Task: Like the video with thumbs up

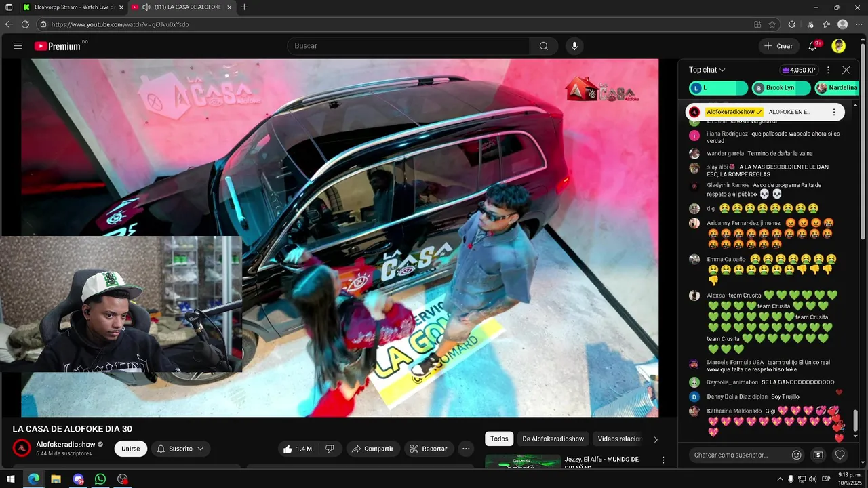Action: click(298, 449)
